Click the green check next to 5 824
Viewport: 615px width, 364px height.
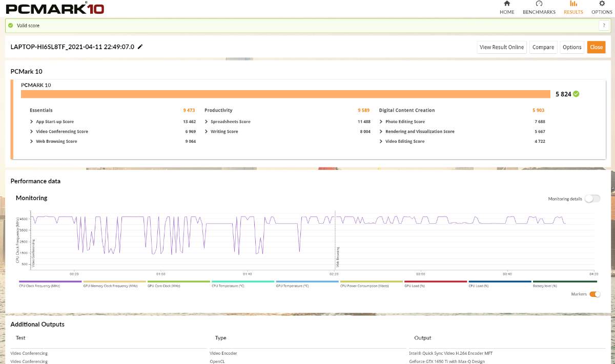tap(576, 94)
